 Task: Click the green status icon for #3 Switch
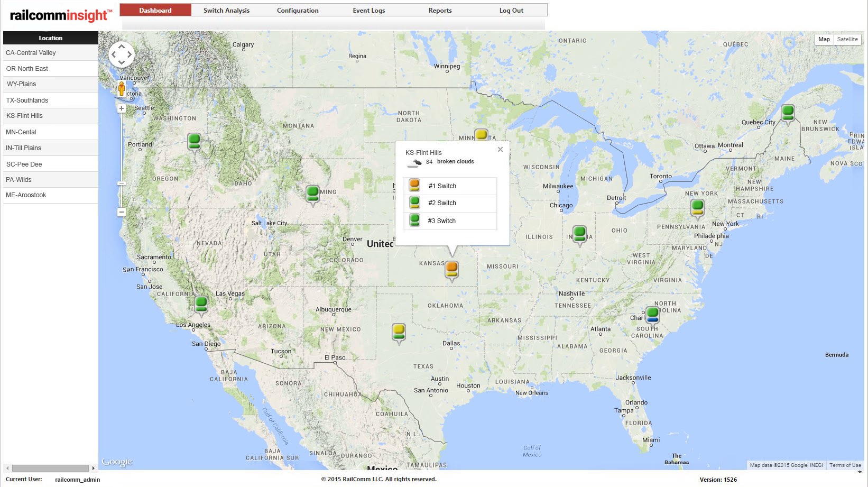tap(414, 220)
